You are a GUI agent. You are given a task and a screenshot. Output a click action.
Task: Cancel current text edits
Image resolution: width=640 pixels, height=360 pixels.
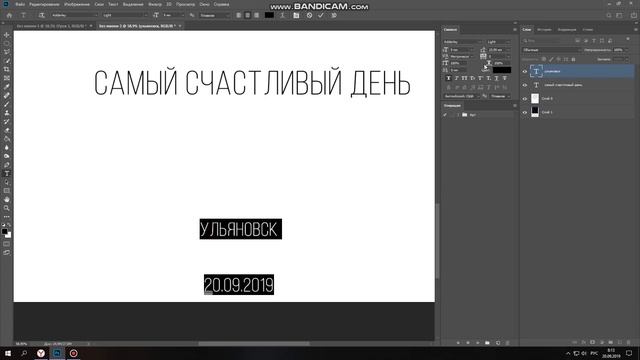[x=309, y=15]
